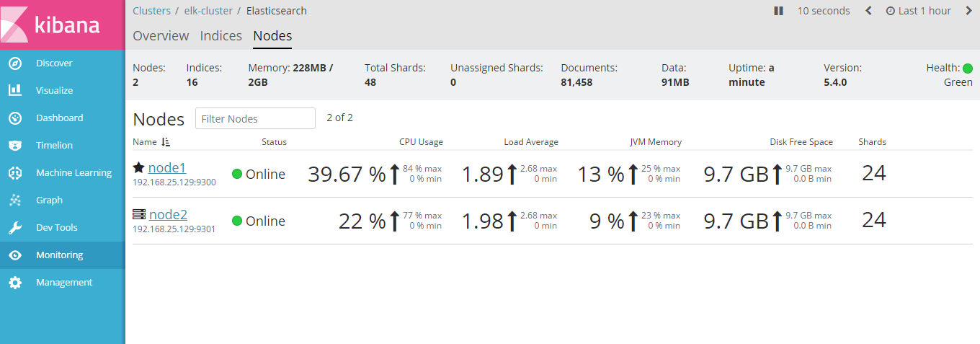Click the Management gear icon
The image size is (980, 344).
tap(15, 283)
